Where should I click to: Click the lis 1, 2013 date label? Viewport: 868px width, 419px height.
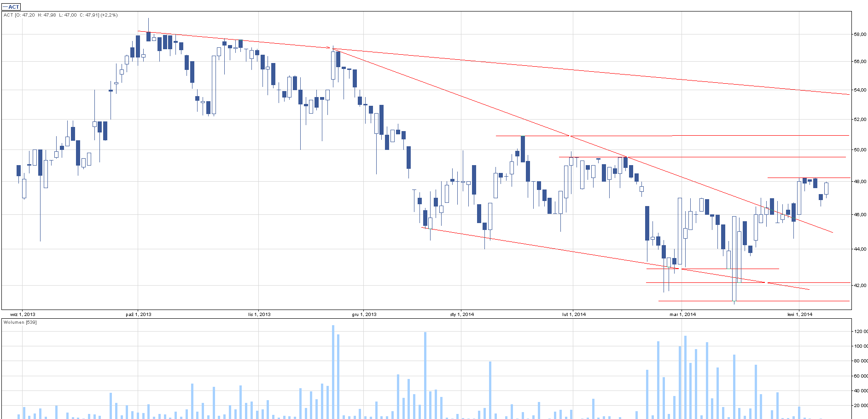point(259,315)
